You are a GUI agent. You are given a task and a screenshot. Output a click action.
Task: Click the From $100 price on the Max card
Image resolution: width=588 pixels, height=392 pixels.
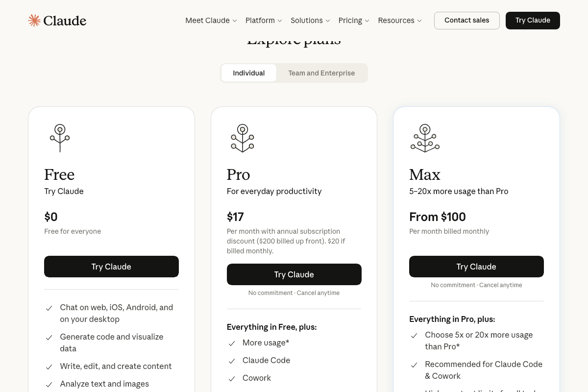(438, 217)
